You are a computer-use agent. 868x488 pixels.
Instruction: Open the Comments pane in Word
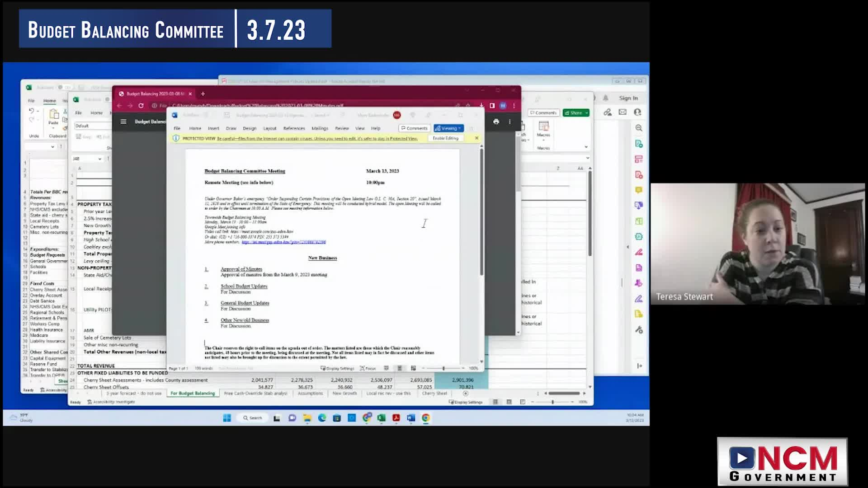414,128
